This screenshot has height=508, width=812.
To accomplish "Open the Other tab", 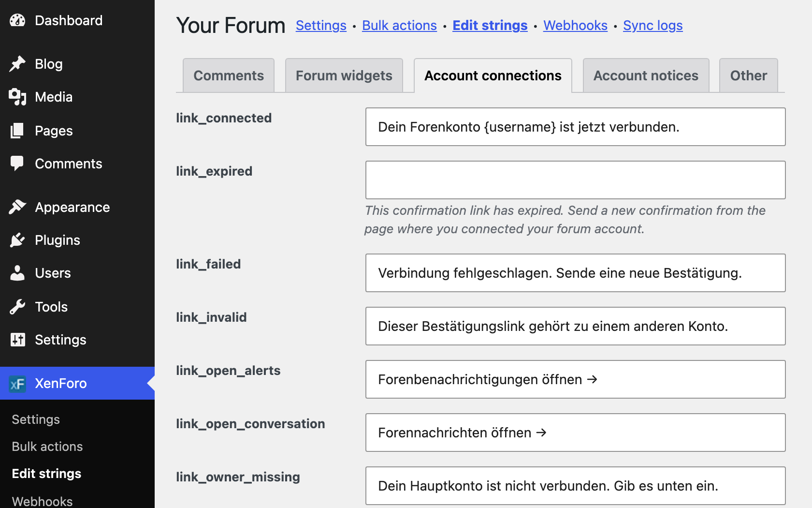I will coord(749,75).
